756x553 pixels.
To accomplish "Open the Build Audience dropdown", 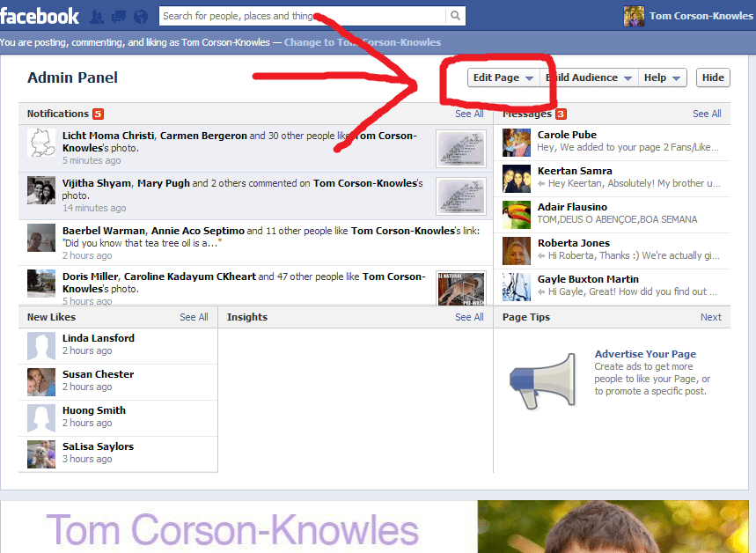I will tap(589, 77).
